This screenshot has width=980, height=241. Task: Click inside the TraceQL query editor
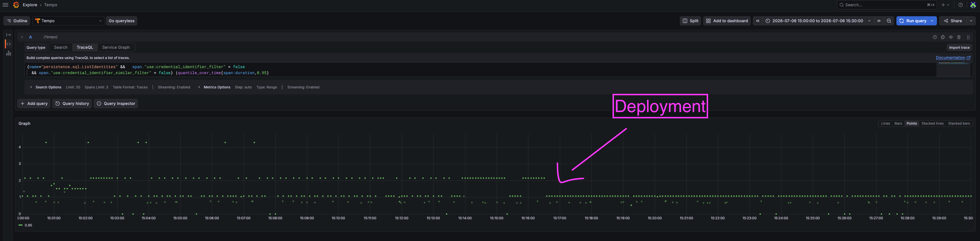[x=480, y=70]
